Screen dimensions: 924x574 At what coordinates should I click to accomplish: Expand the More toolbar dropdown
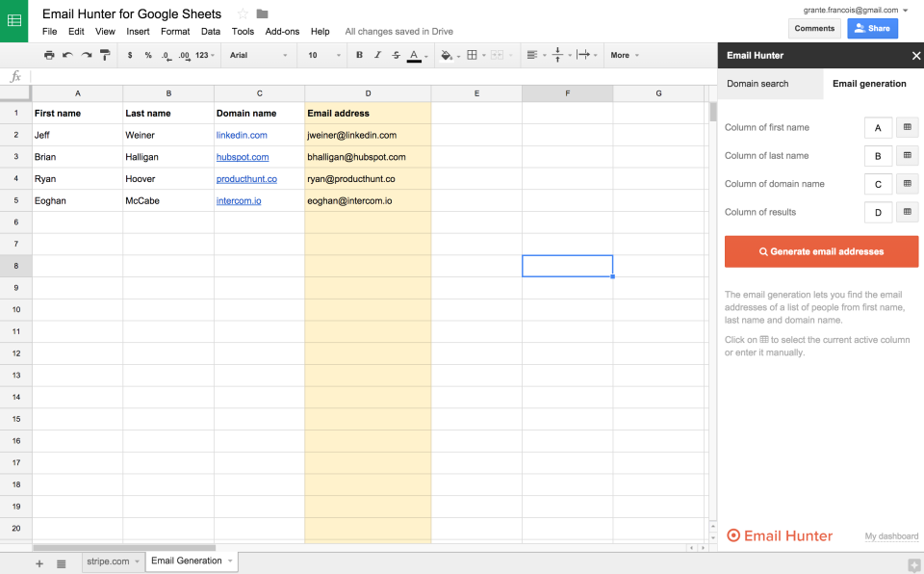tap(624, 55)
